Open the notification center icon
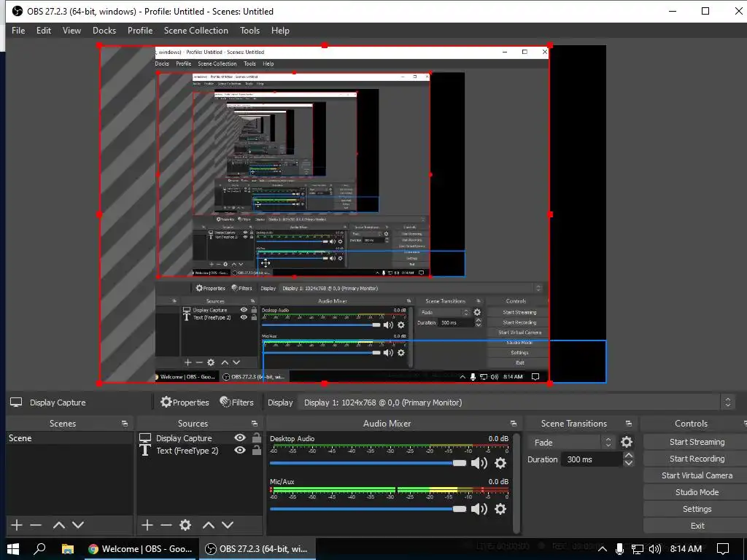The image size is (747, 560). 723,549
